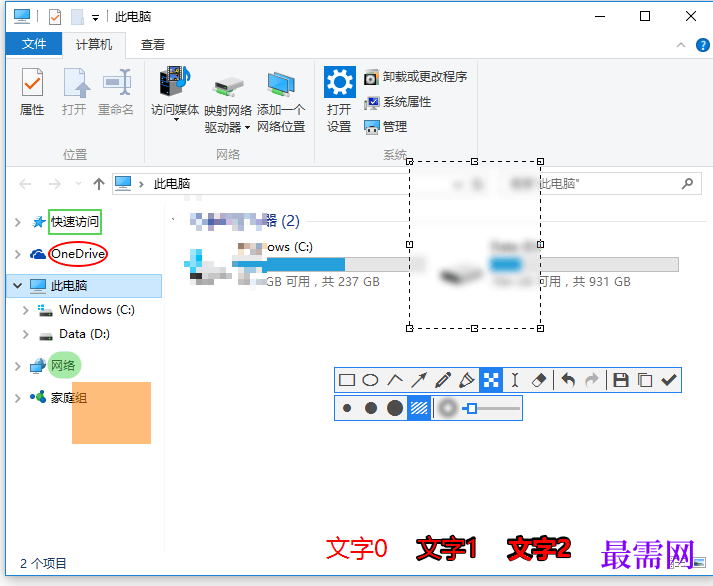Open Explorer help question mark icon

pyautogui.click(x=703, y=45)
